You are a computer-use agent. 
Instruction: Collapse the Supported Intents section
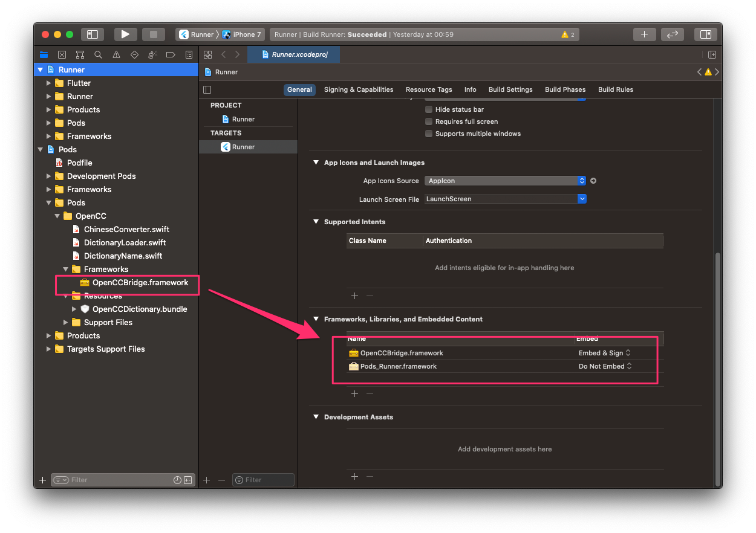pos(316,222)
